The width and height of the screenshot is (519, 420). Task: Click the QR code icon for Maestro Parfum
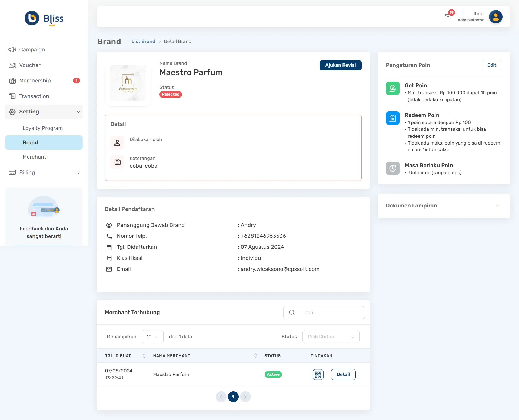click(x=318, y=374)
